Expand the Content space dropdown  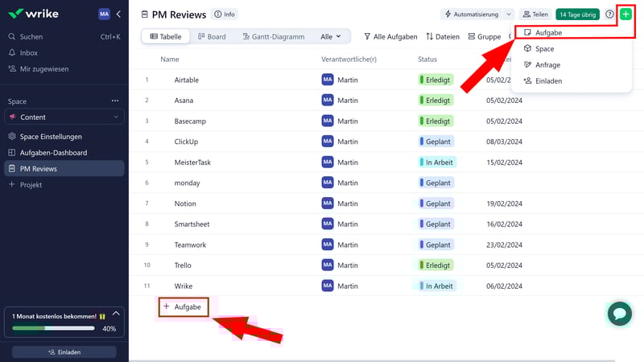116,117
